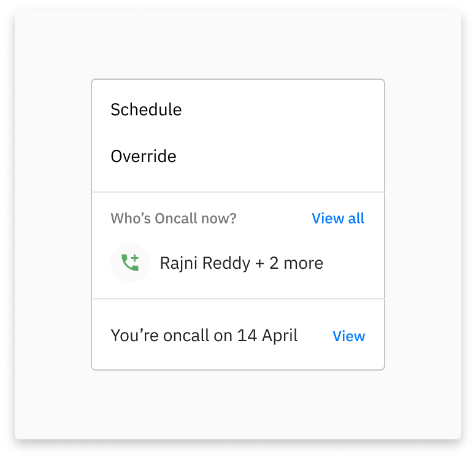The image size is (476, 459).
Task: Click the name Rajni Reddy
Action: (205, 263)
